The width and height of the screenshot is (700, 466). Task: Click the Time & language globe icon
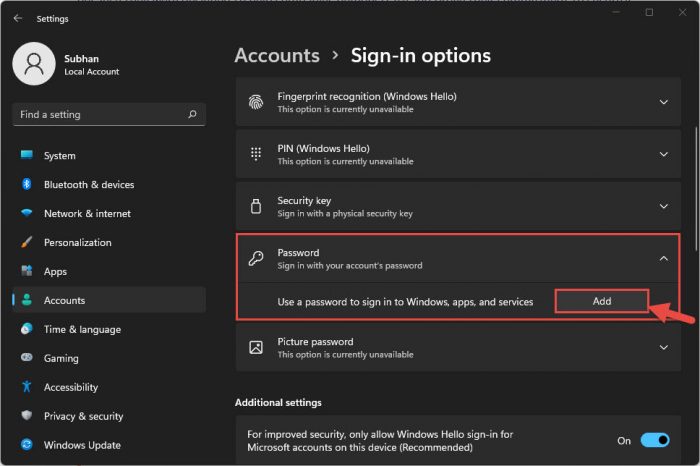click(x=27, y=329)
